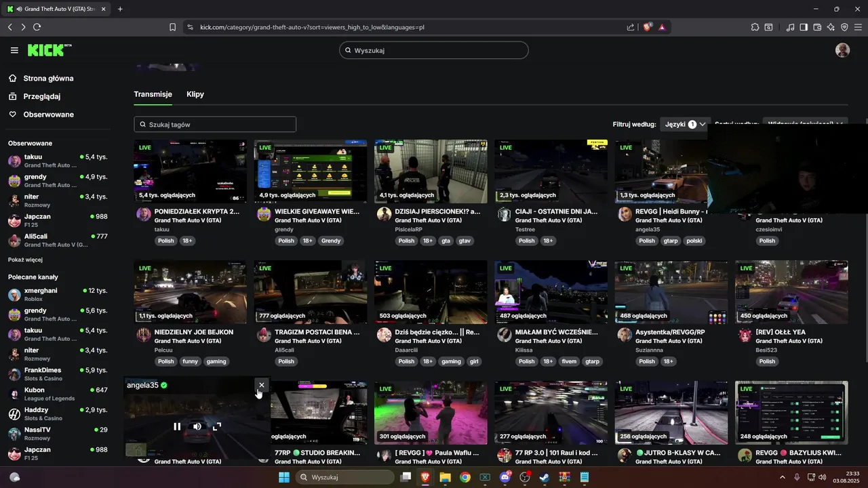Click the KICK logo

pos(49,50)
